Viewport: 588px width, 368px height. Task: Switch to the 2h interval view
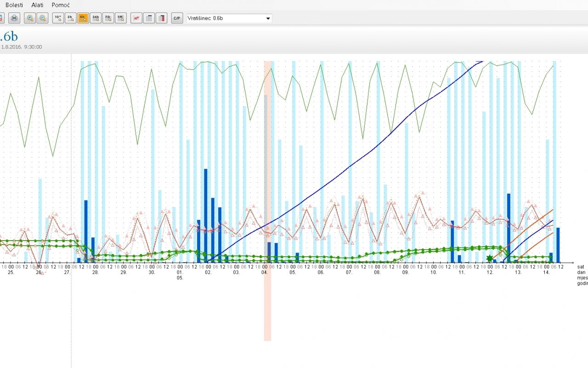(70, 18)
